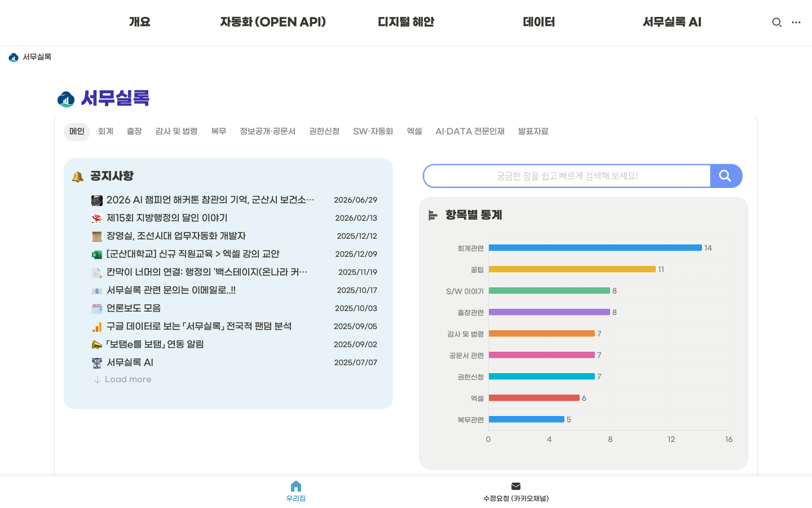Image resolution: width=812 pixels, height=508 pixels.
Task: Click the scroll icon beside 장영실 notice
Action: (x=97, y=237)
